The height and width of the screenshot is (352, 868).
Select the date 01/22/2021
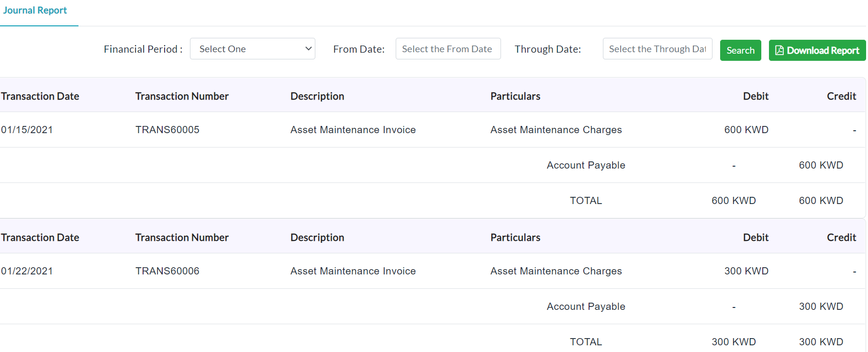tap(27, 271)
